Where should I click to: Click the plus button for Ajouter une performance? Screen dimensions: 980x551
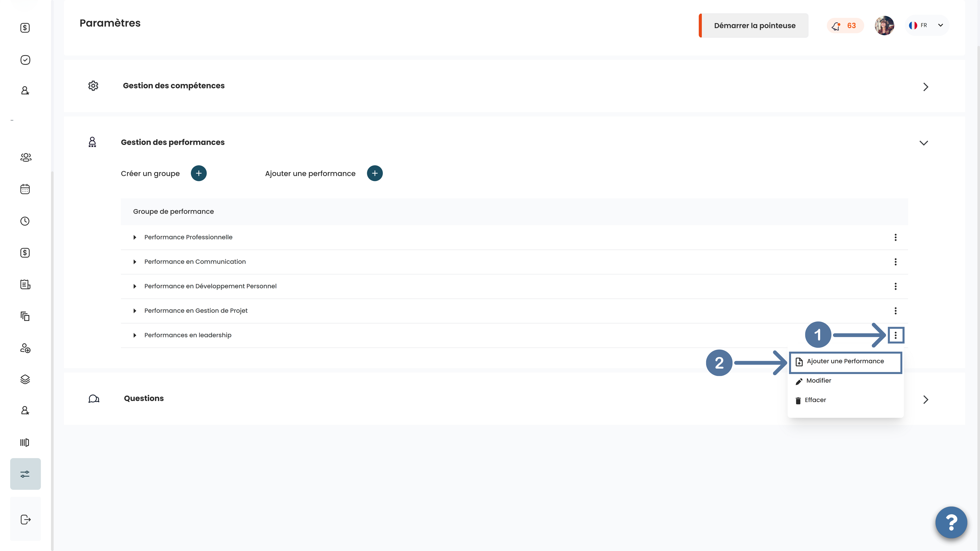(375, 173)
